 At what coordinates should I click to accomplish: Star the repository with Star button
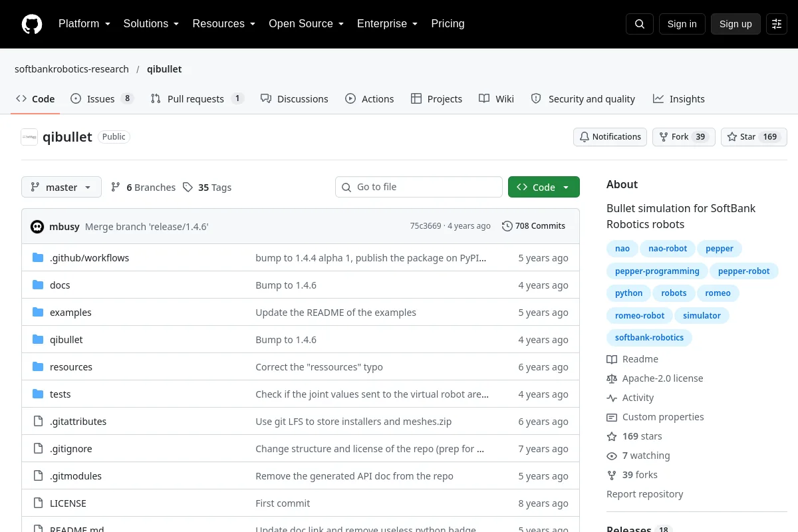[754, 137]
